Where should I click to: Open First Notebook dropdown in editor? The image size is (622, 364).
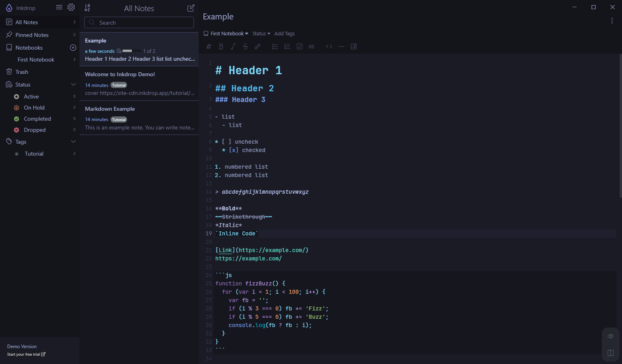pyautogui.click(x=226, y=34)
